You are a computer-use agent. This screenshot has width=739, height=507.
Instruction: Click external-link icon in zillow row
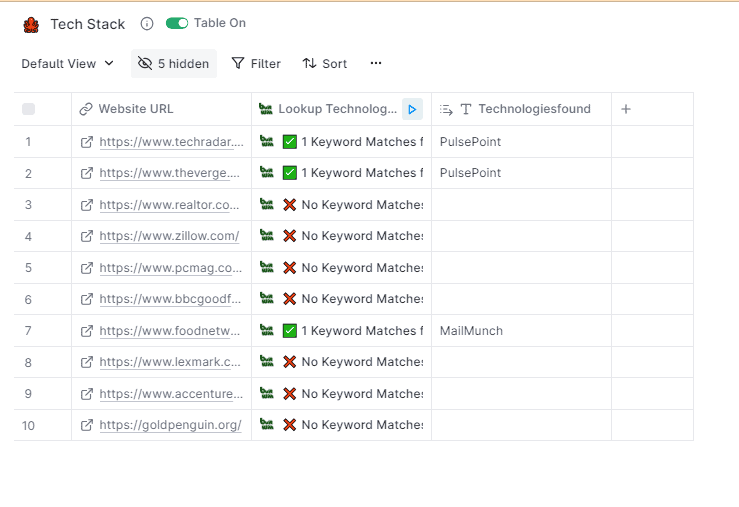tap(87, 236)
